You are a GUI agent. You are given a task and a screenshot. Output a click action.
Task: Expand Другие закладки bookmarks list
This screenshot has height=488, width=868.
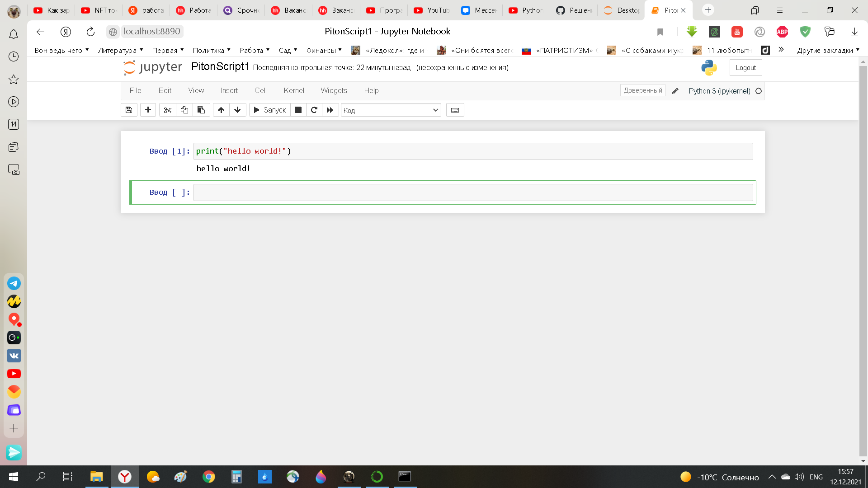(x=828, y=50)
